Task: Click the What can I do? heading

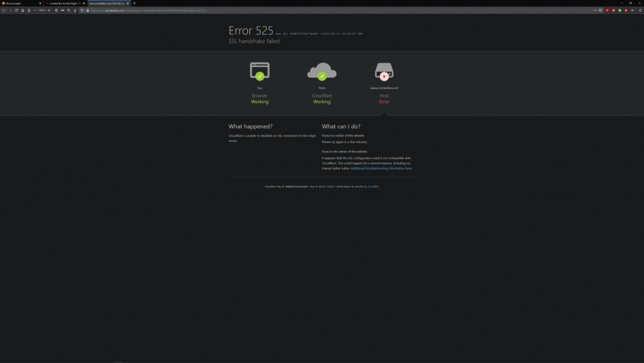Action: click(341, 126)
